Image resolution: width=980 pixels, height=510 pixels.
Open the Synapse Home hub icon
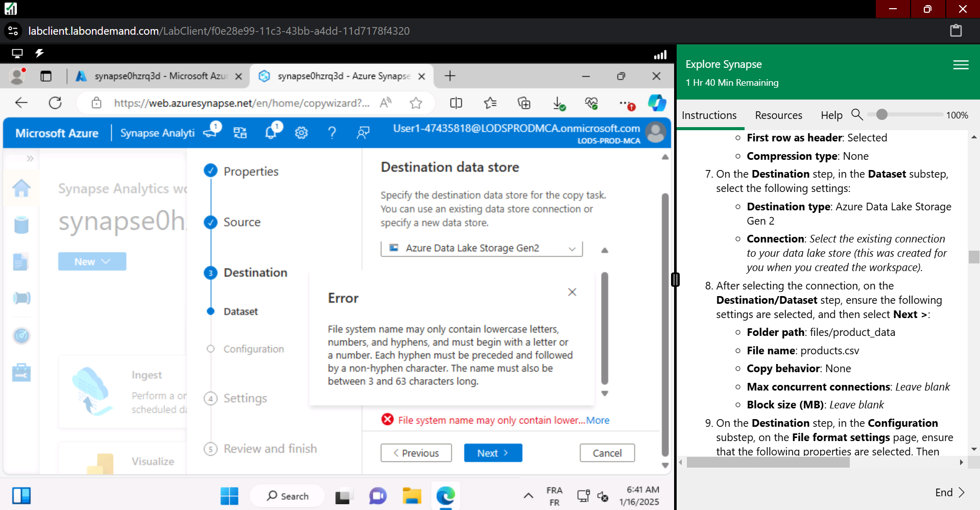[21, 188]
